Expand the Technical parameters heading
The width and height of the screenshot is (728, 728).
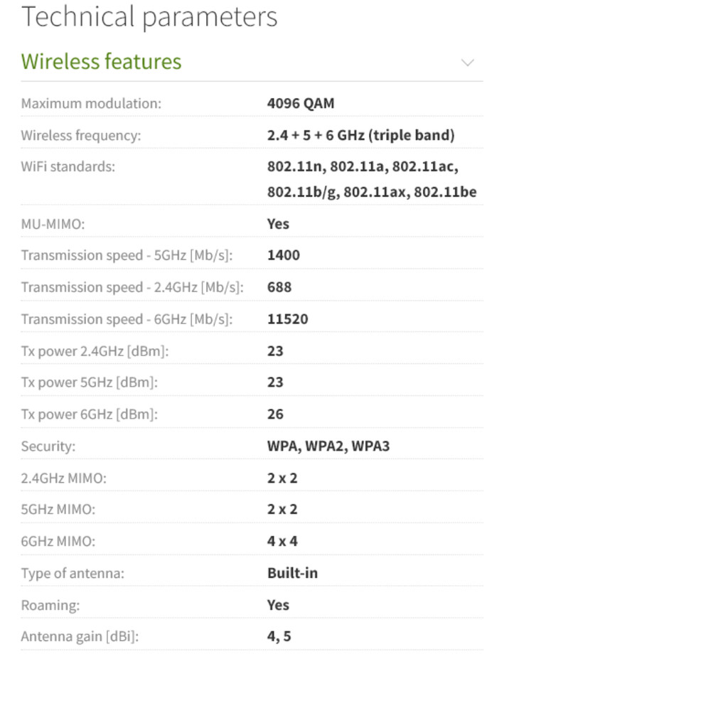149,17
